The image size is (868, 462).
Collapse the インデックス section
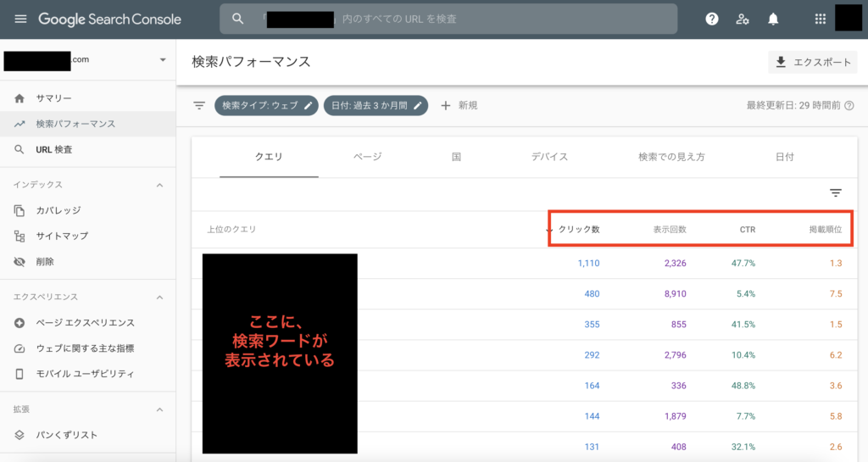click(x=159, y=186)
